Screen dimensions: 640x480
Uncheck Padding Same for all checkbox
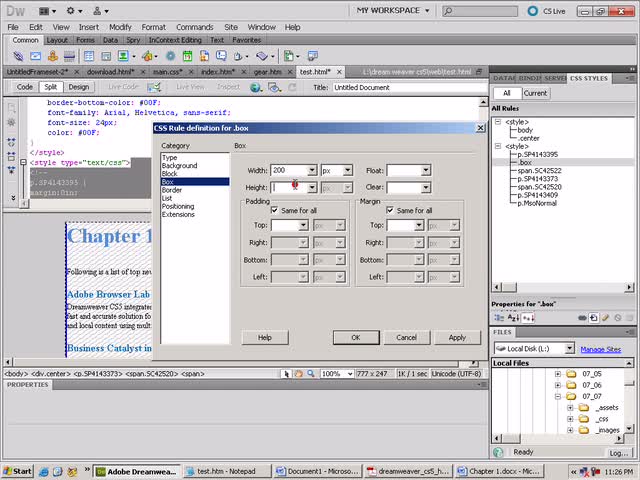[x=275, y=210]
